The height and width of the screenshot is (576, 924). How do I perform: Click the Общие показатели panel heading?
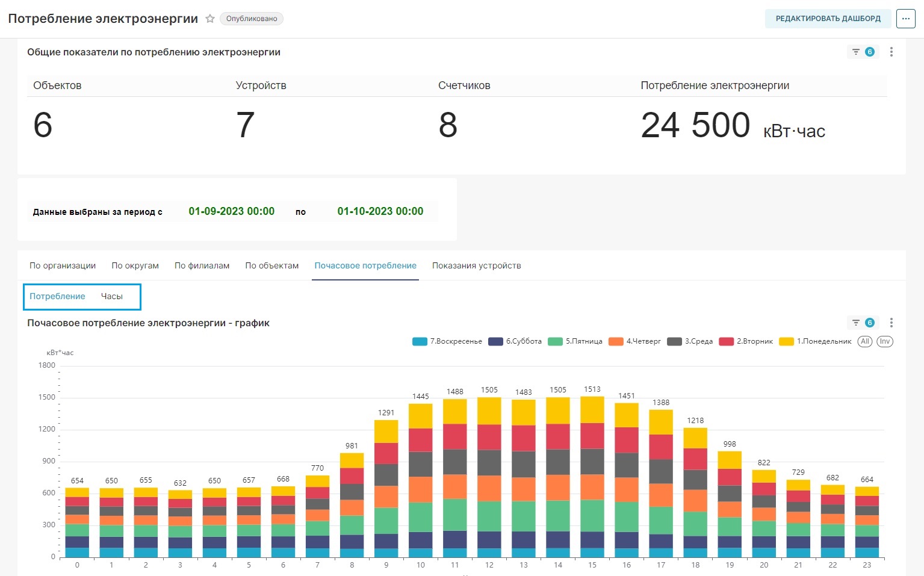point(153,52)
